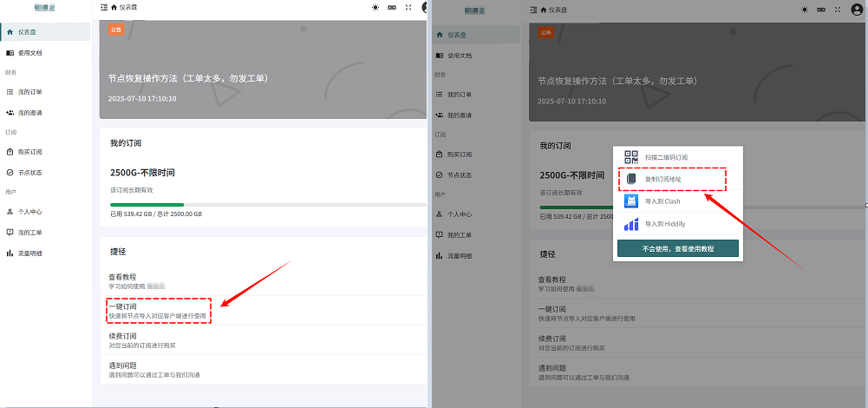Click the breadcrumb 仪表盘 in right screenshot header

pos(558,10)
